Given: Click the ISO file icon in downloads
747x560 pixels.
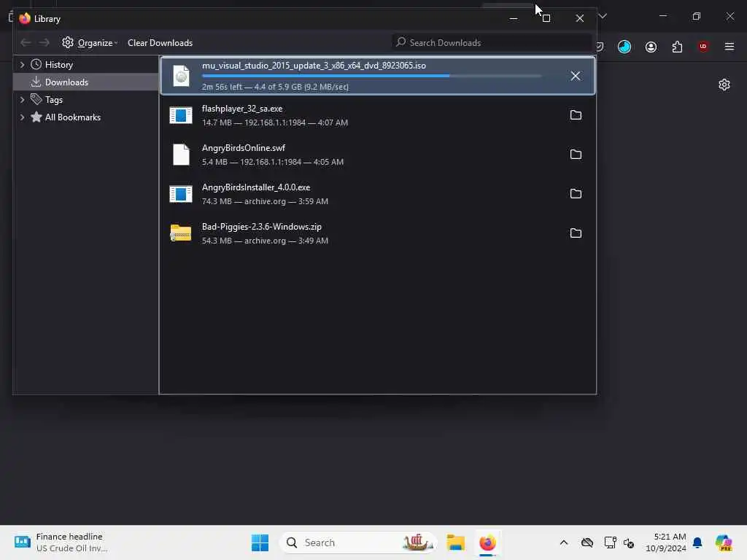Looking at the screenshot, I should [181, 76].
